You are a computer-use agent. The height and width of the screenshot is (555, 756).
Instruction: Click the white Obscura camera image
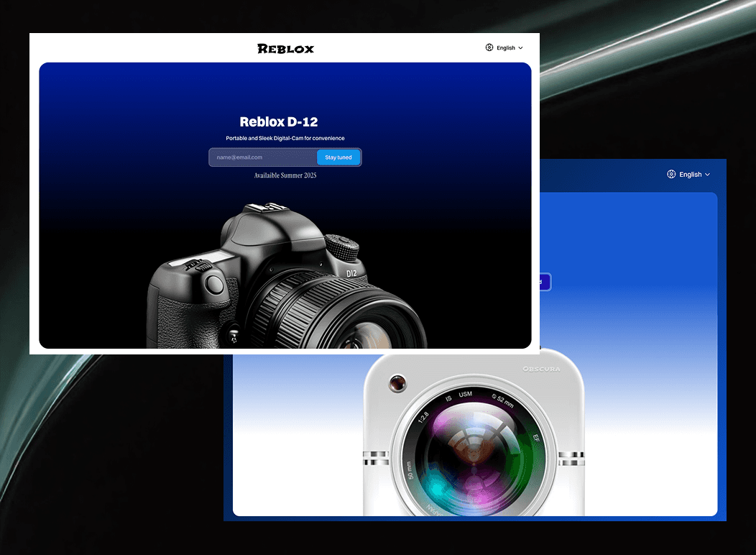click(474, 433)
